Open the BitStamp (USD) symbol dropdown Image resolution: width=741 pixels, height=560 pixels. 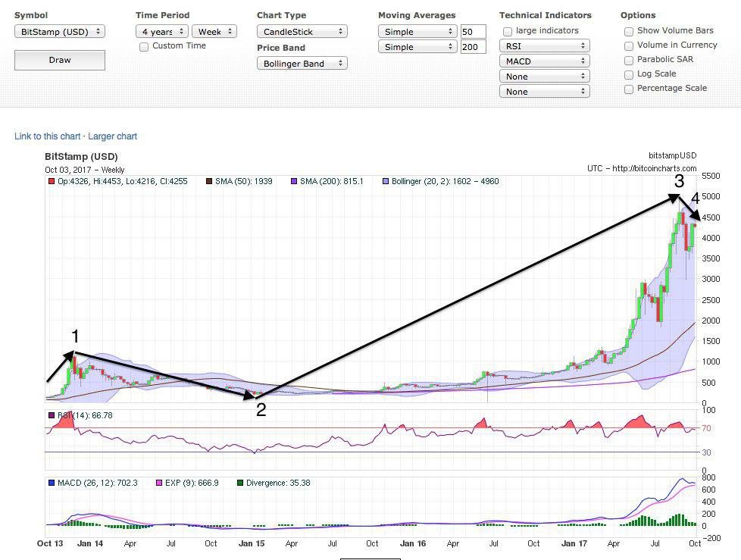60,32
